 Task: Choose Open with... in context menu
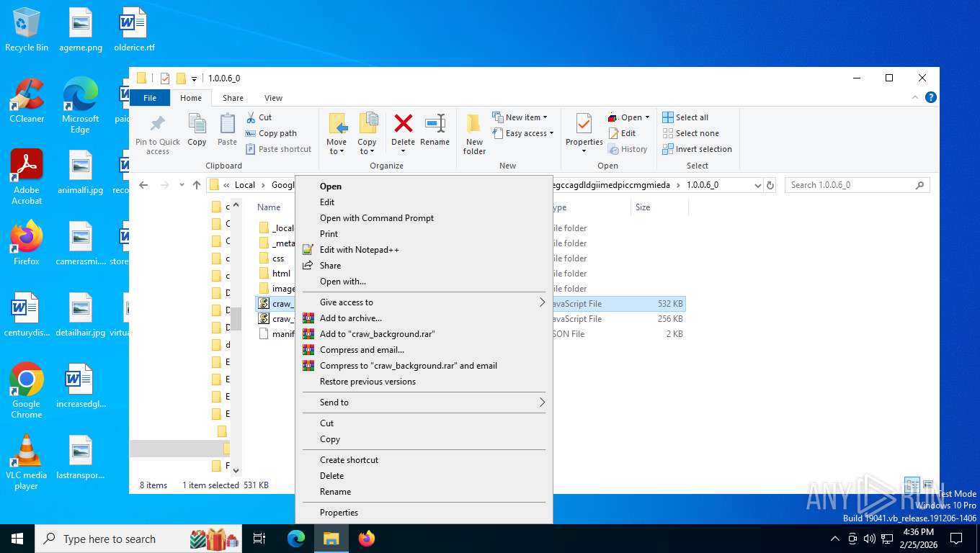[424, 281]
